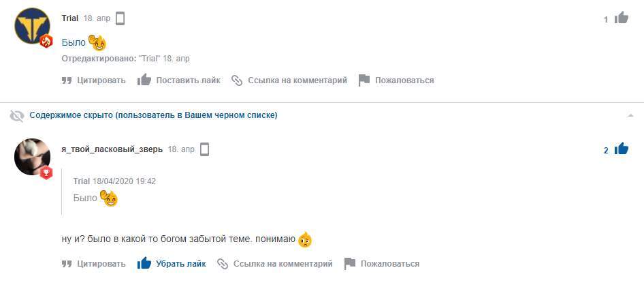Toggle the crossed-eye hidden content icon
This screenshot has height=283, width=644.
point(17,116)
